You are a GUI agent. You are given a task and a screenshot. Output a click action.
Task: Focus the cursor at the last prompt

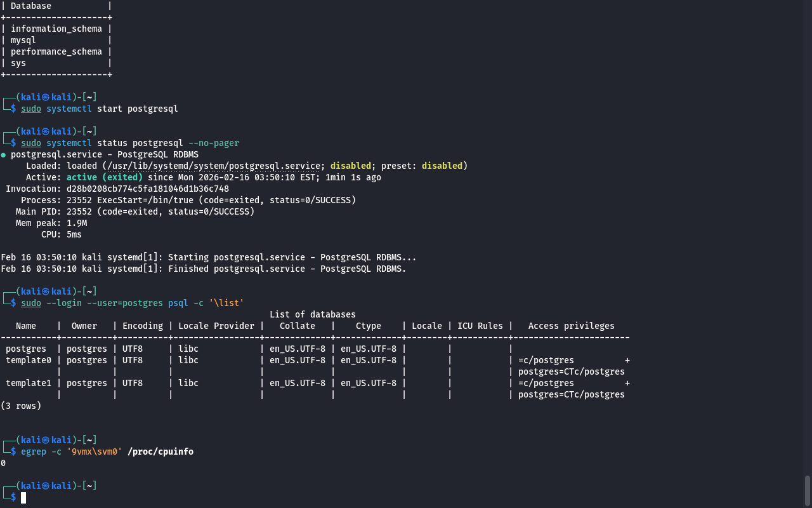point(23,498)
